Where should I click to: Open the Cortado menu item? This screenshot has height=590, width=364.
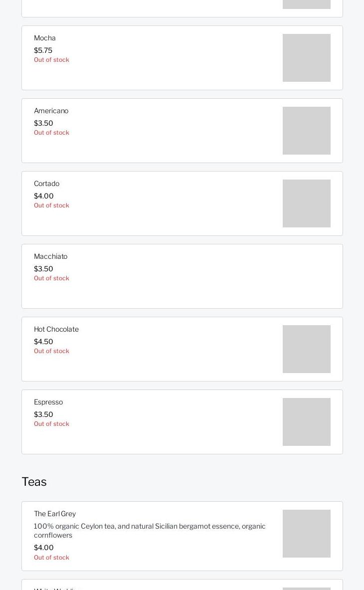pos(46,184)
